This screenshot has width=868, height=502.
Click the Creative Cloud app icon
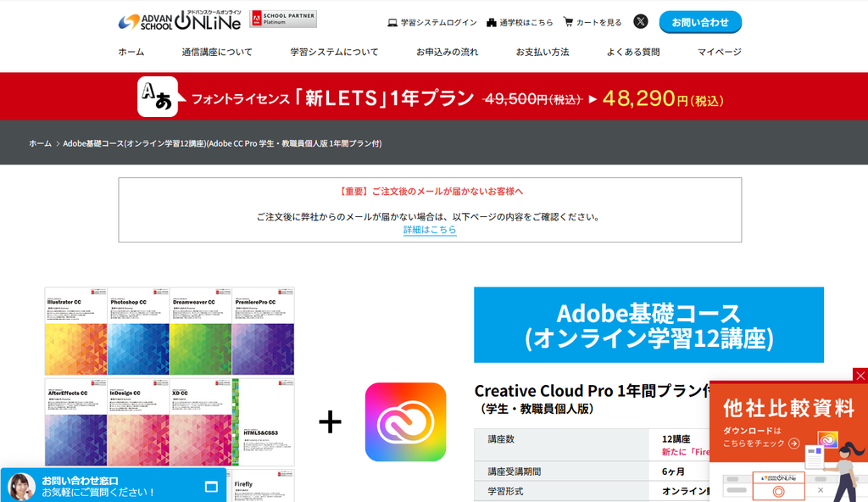click(405, 422)
